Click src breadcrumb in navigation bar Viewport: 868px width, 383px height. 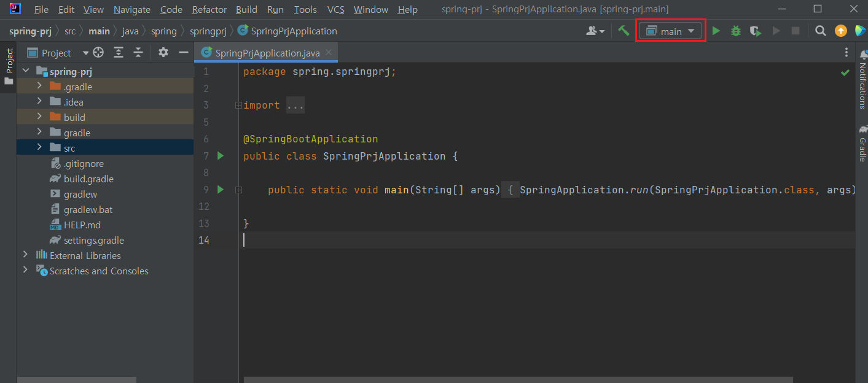click(70, 31)
